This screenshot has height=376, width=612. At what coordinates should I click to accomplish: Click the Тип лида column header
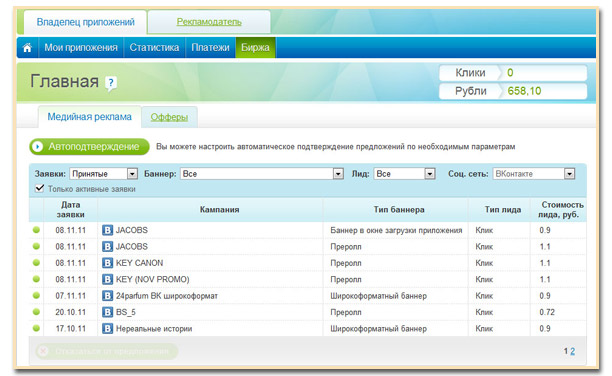(503, 210)
